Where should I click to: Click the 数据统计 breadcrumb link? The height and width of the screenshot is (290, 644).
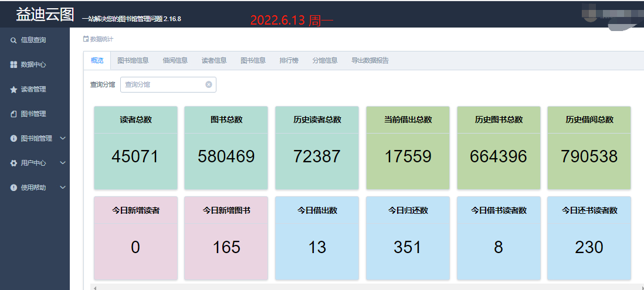(x=101, y=39)
